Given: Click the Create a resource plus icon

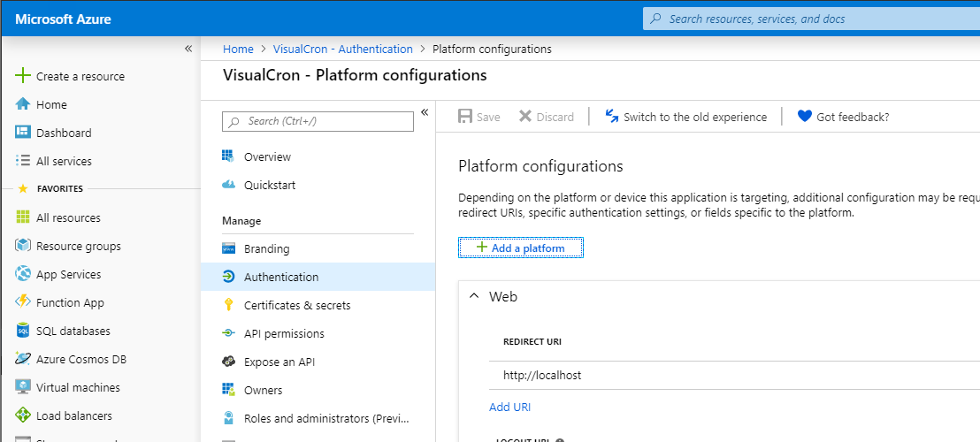Looking at the screenshot, I should point(23,76).
